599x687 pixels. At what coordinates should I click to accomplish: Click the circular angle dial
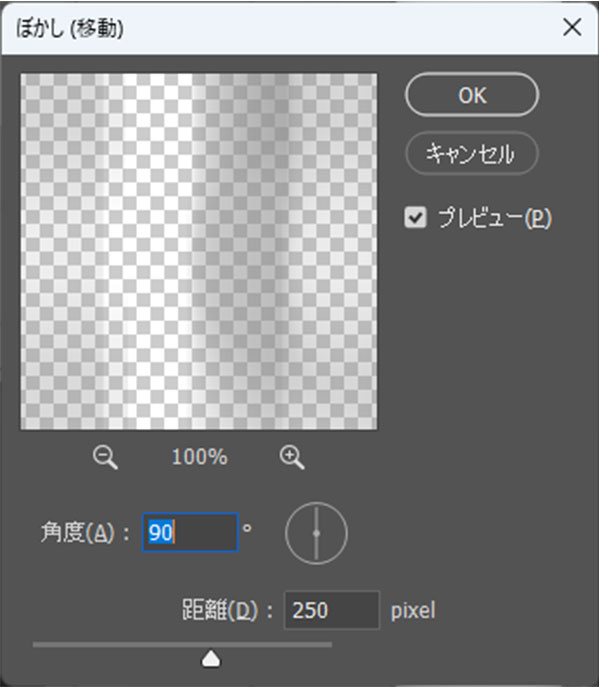(x=316, y=533)
